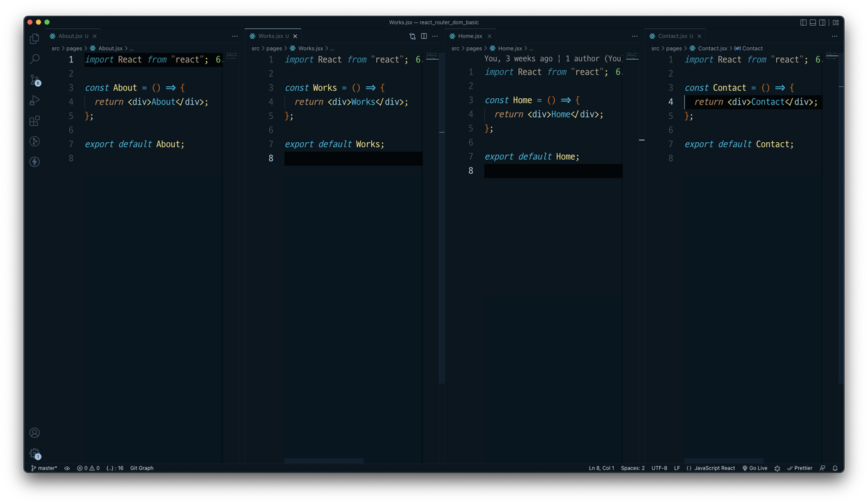Open the More Actions menu for Home.jsx editor
Viewport: 868px width, 504px height.
634,36
